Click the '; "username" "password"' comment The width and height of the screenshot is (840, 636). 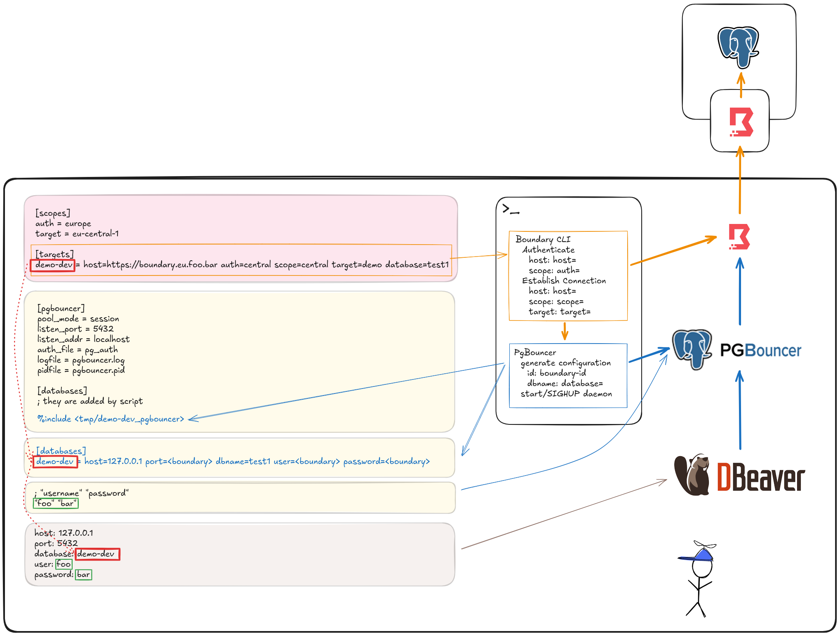click(x=82, y=493)
